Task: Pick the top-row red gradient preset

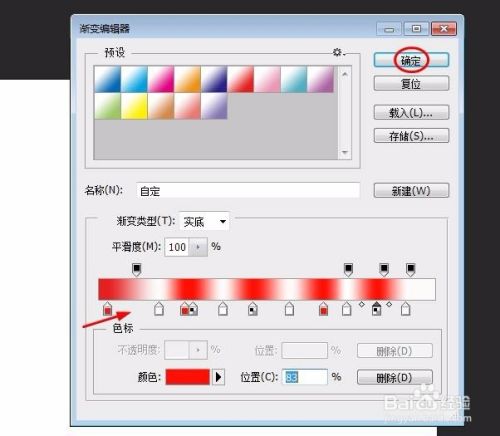Action: 241,79
